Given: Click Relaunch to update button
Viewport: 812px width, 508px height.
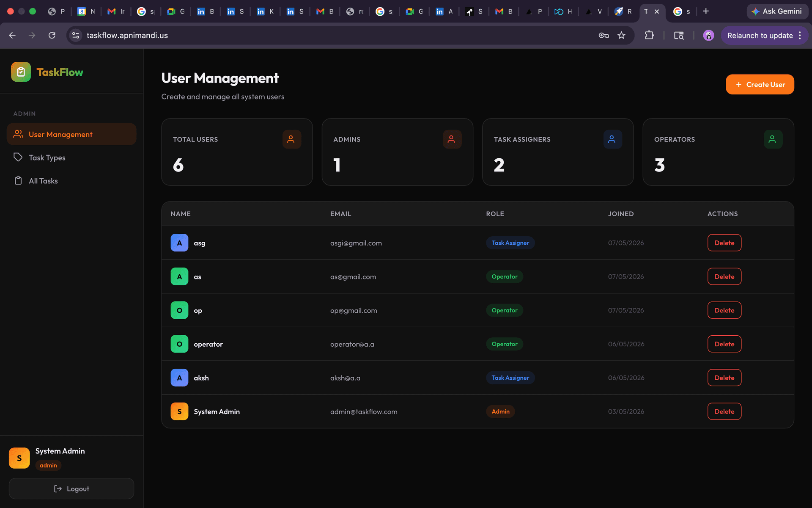Looking at the screenshot, I should 760,36.
